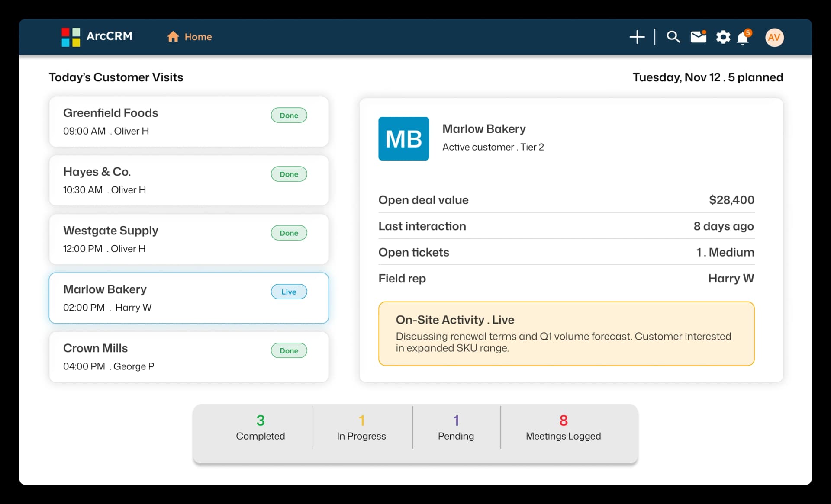Select the Westgate Supply visit card
This screenshot has height=504, width=831.
coord(189,239)
